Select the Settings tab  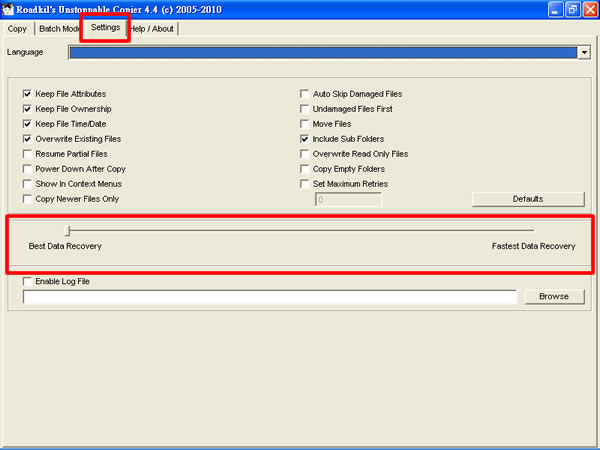[105, 28]
